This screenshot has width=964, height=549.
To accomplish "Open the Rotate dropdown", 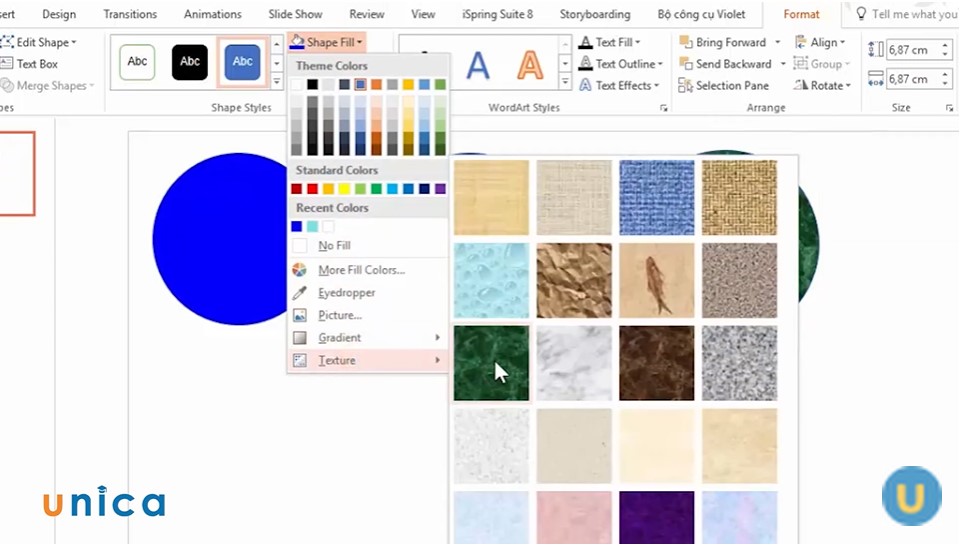I will coord(826,86).
